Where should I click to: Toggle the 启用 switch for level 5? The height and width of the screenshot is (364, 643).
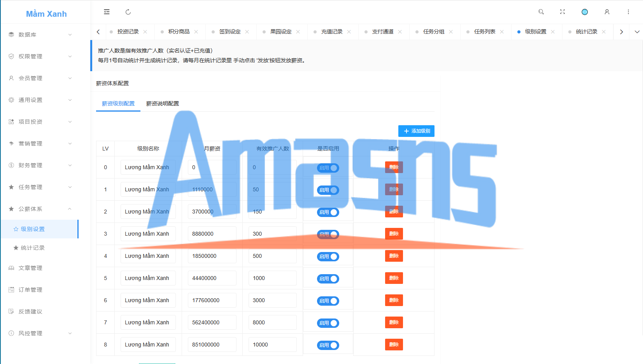(328, 279)
